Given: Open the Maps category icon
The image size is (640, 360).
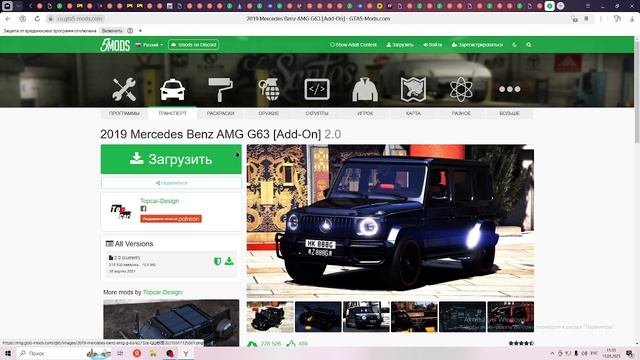Looking at the screenshot, I should pos(413,89).
